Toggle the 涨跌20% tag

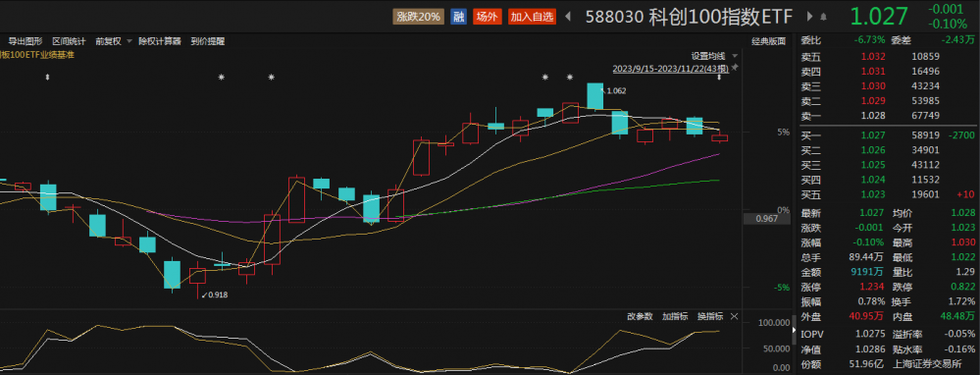click(x=418, y=17)
